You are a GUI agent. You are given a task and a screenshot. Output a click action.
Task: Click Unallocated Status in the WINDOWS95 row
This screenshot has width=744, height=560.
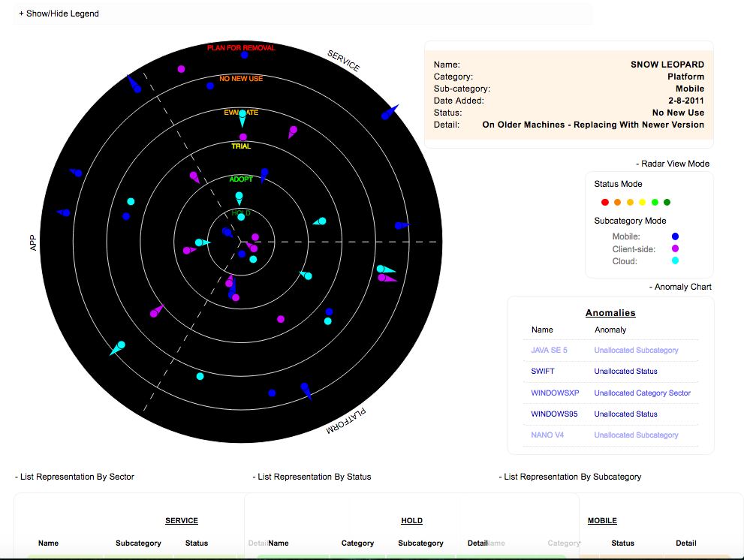coord(625,414)
